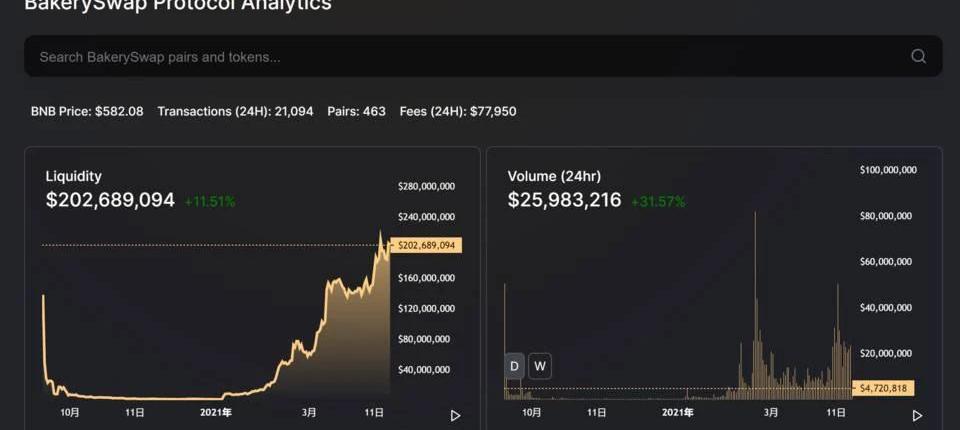Click Pairs: 463 statistic
This screenshot has width=960, height=430.
(356, 111)
